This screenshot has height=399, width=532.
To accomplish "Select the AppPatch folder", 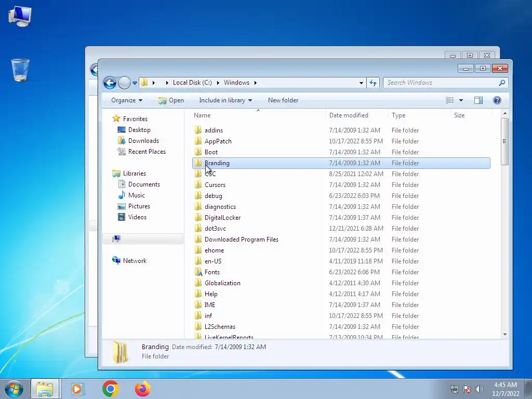I will coord(218,141).
